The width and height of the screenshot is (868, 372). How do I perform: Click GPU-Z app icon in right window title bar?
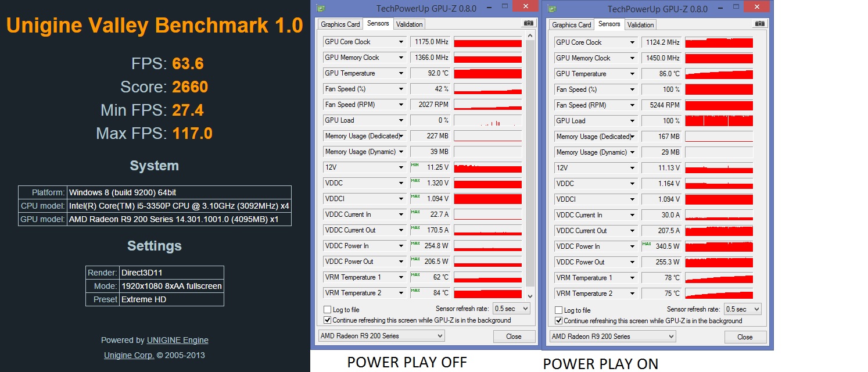coord(553,9)
